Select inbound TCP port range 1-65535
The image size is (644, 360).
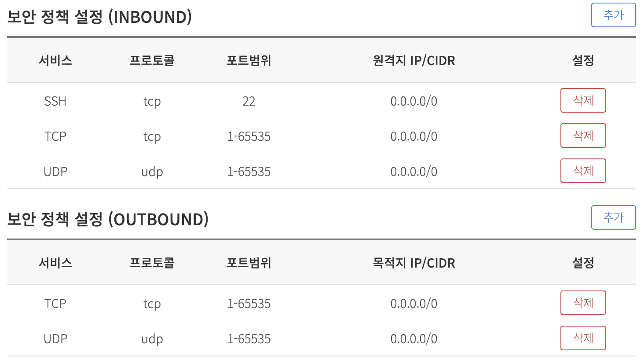click(249, 136)
